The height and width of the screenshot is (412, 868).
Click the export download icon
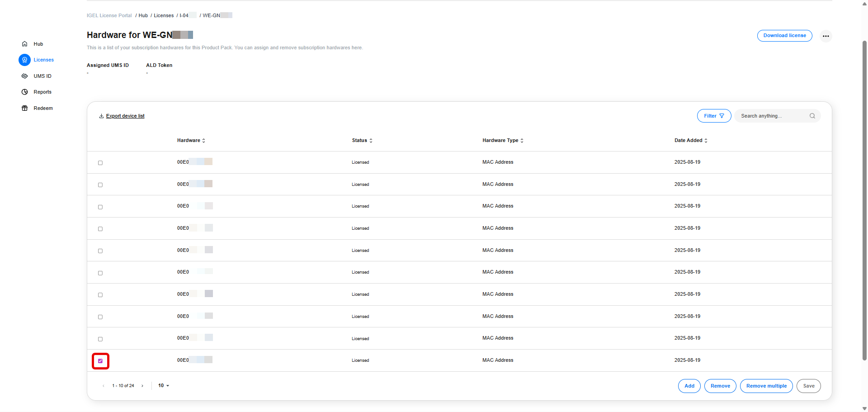point(101,116)
